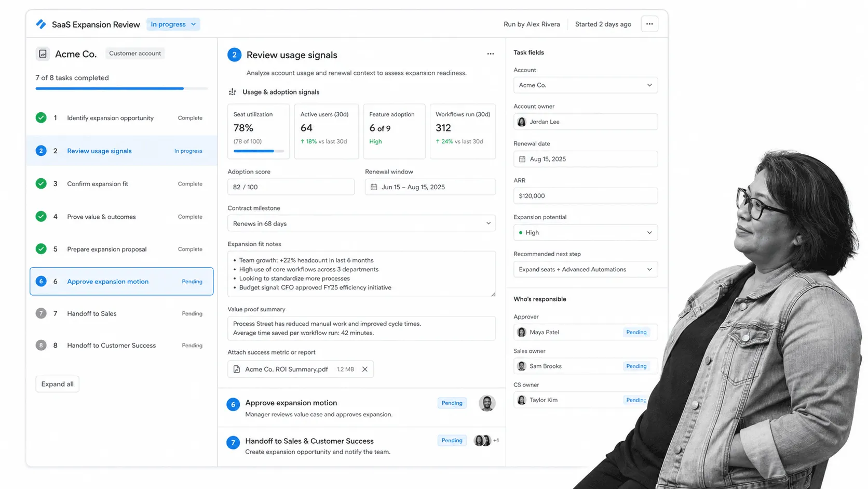This screenshot has width=868, height=489.
Task: Click Jordan Lee's avatar in Account owner
Action: tap(522, 122)
